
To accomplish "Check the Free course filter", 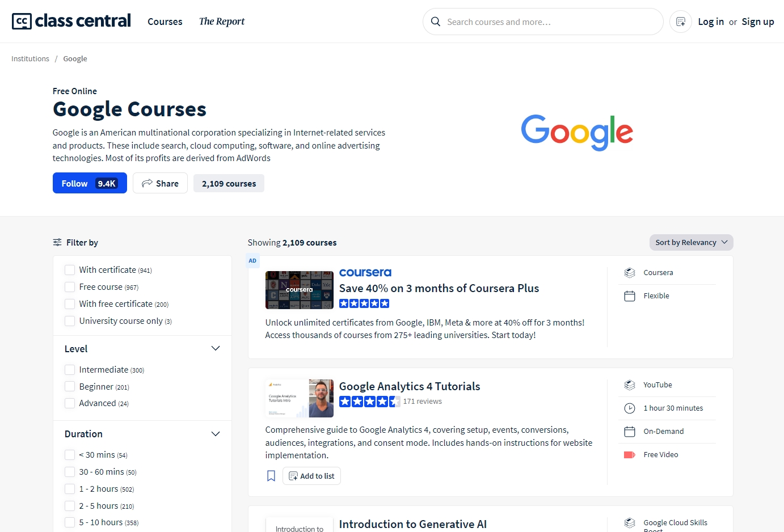I will tap(70, 287).
